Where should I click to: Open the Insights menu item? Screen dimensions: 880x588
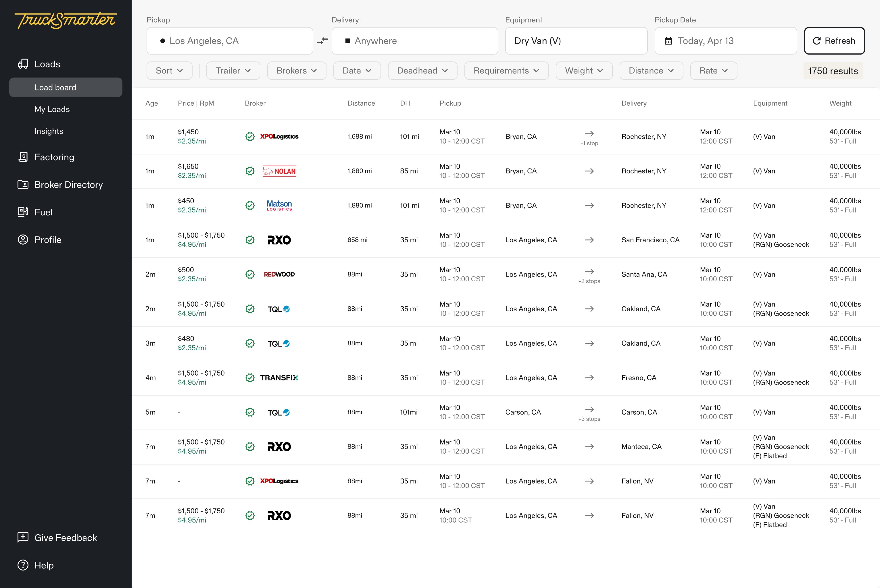click(x=49, y=131)
